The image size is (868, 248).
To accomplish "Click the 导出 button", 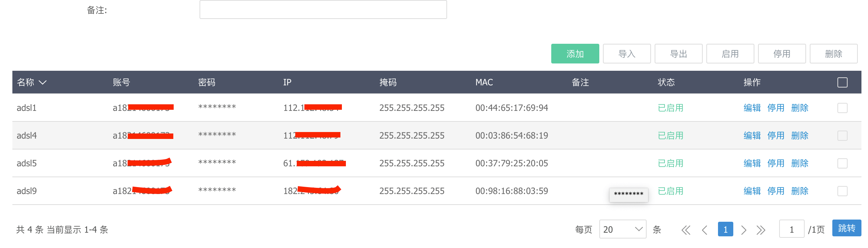I will (678, 53).
